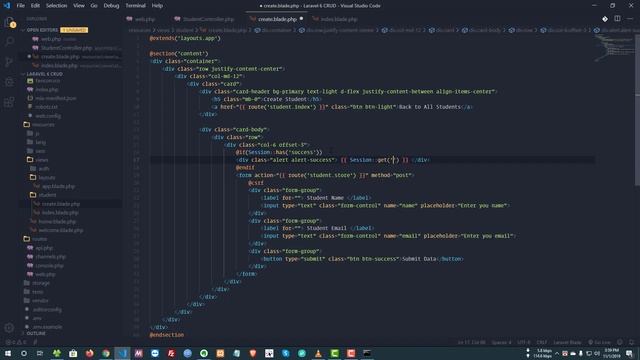Open the Go menu

click(94, 6)
